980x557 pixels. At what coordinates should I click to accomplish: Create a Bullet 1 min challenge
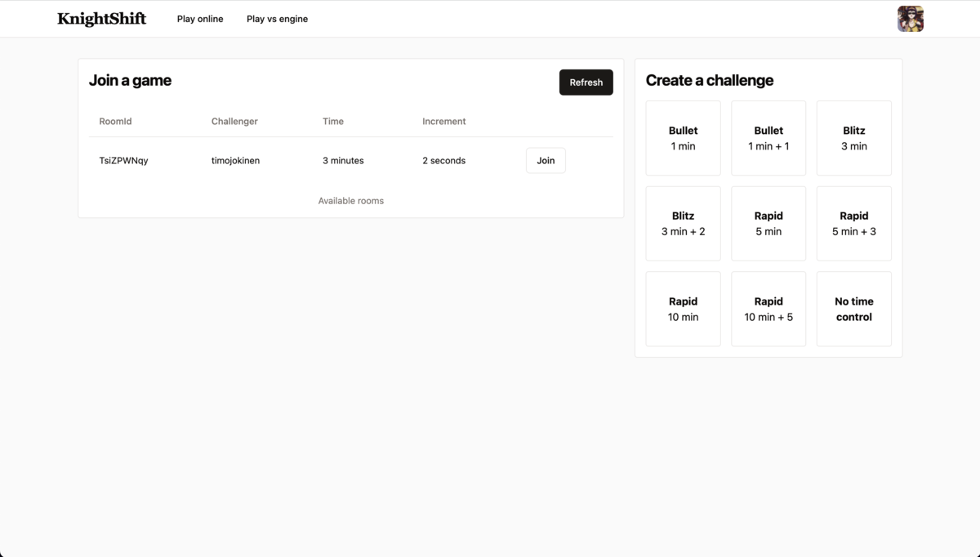tap(683, 138)
